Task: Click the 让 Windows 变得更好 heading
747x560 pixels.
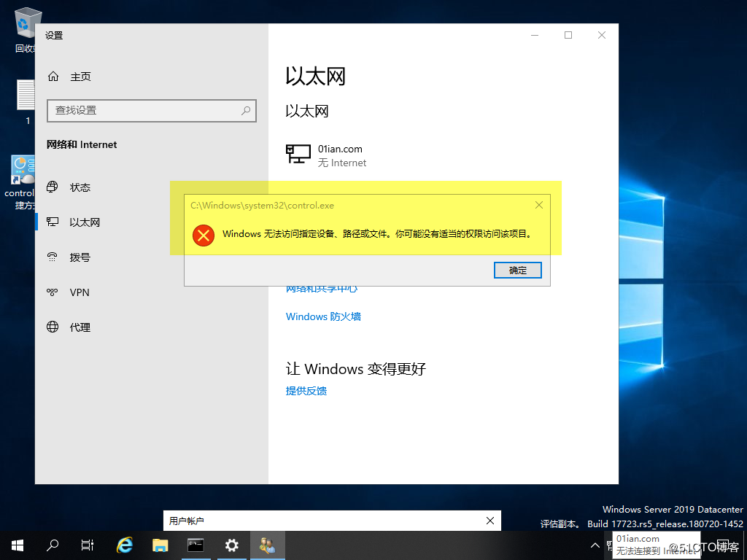Action: [x=355, y=368]
